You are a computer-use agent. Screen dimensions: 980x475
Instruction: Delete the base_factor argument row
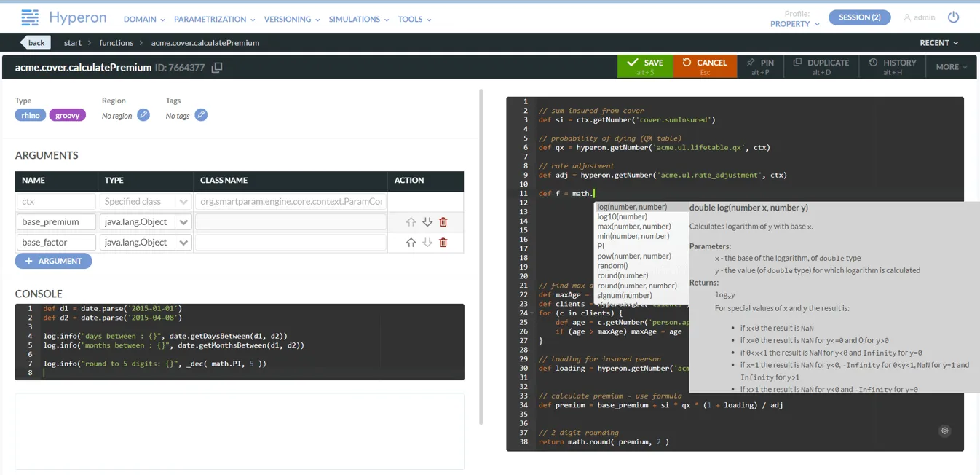click(443, 243)
